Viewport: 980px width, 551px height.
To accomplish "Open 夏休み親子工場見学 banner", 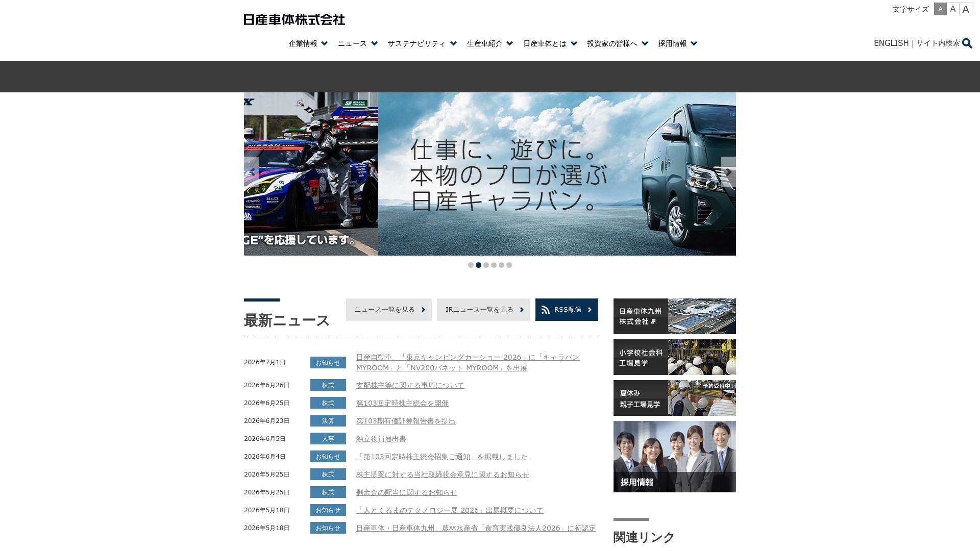I will point(675,398).
